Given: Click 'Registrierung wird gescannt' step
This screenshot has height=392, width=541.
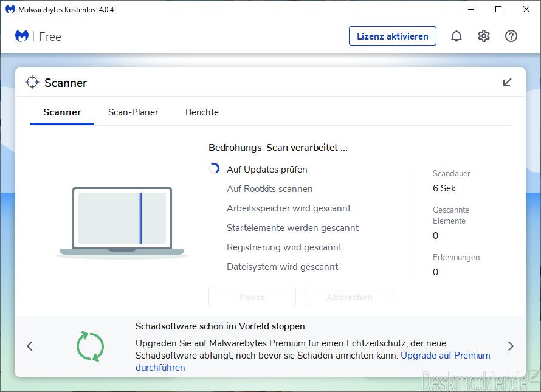Looking at the screenshot, I should pos(284,247).
